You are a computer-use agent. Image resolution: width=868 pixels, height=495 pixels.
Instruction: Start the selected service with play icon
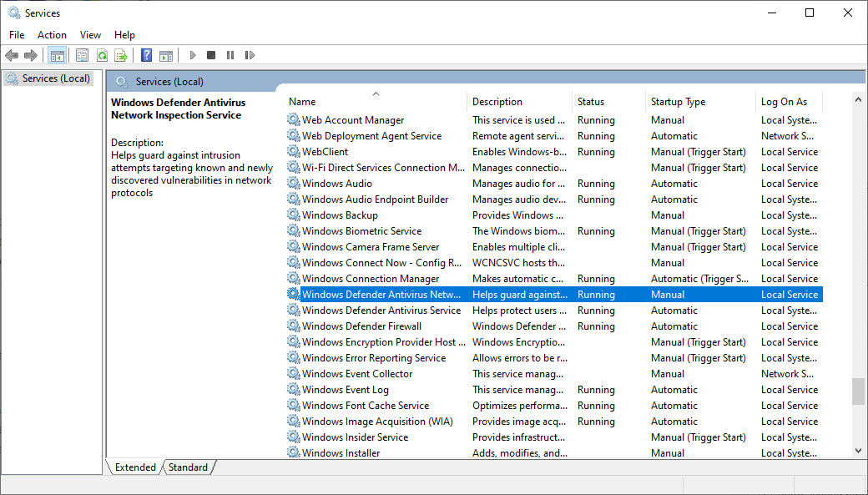(193, 55)
